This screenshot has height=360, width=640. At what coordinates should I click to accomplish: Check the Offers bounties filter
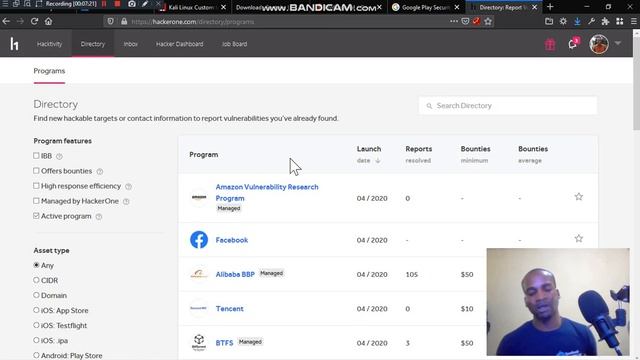click(36, 171)
